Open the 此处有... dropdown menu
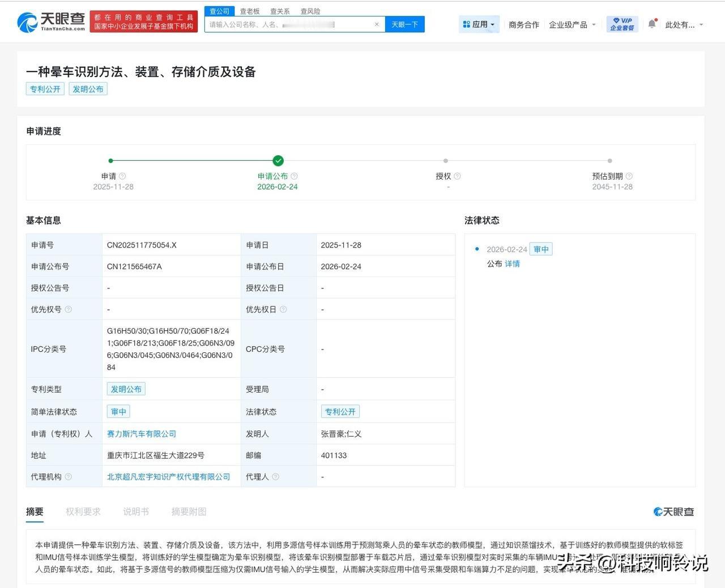Viewport: 725px width, 588px height. (682, 24)
